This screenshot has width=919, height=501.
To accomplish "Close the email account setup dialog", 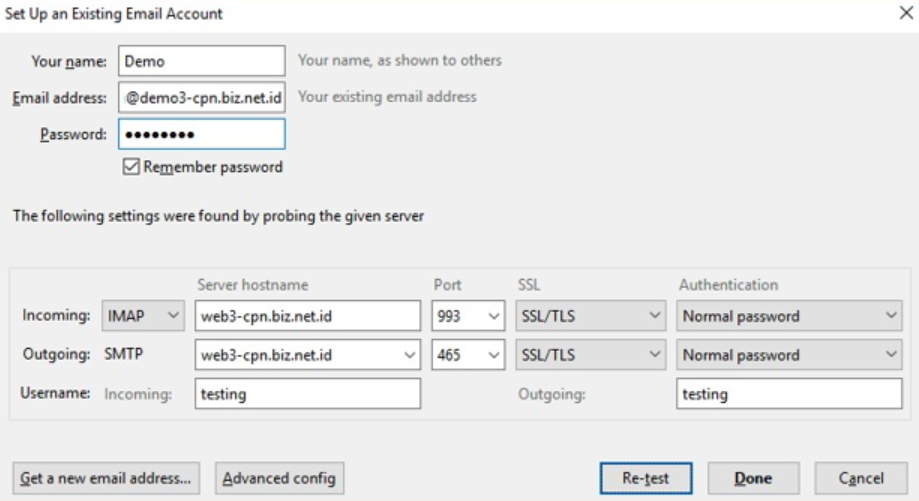I will [905, 13].
